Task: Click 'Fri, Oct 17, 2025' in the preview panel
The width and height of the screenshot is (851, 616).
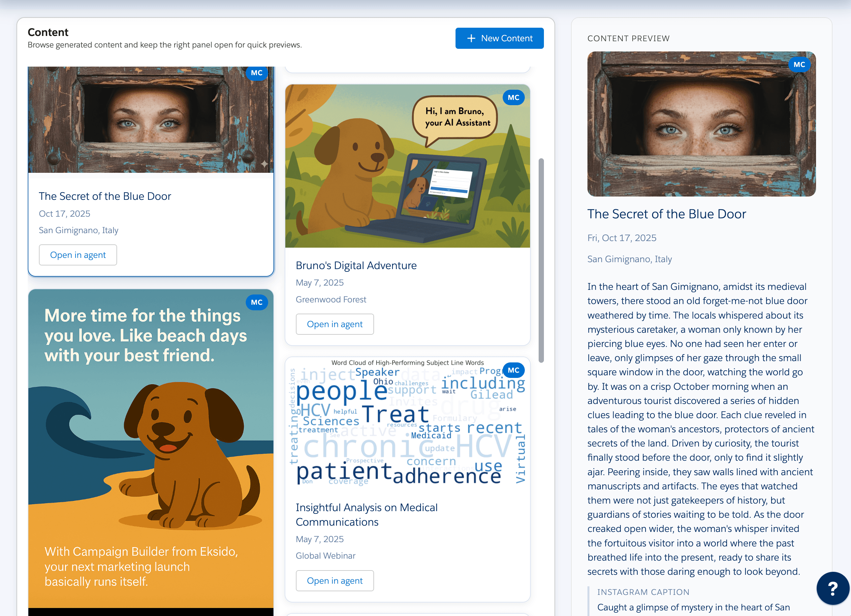Action: (622, 238)
